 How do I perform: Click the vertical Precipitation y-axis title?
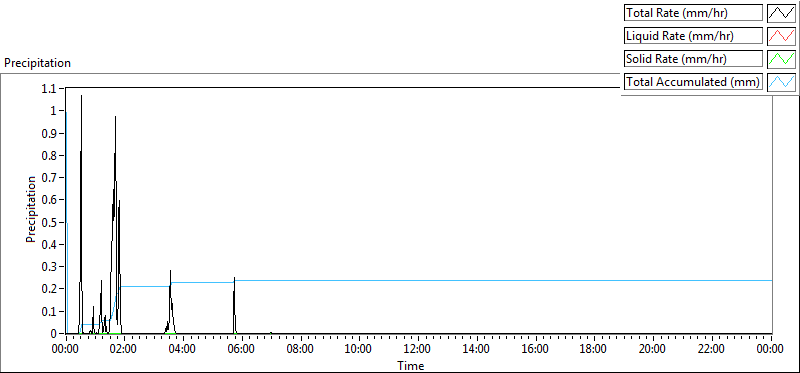pos(31,209)
